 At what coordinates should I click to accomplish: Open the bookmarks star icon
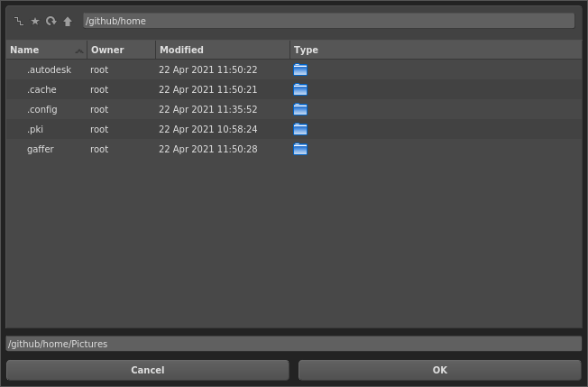(x=35, y=22)
